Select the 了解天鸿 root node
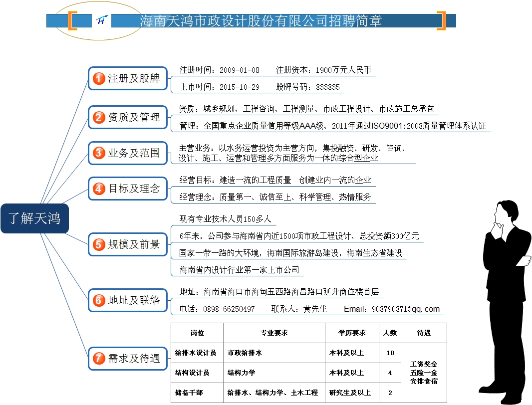532x405 pixels. coord(34,218)
